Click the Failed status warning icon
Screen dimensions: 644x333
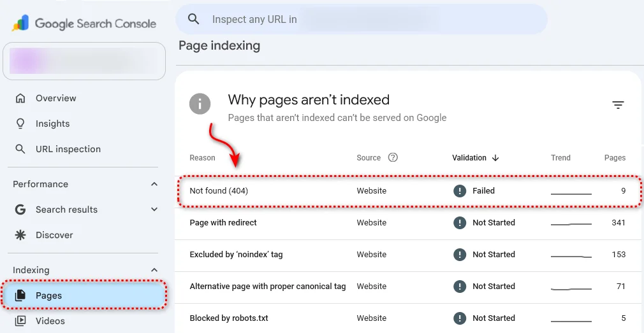(460, 191)
